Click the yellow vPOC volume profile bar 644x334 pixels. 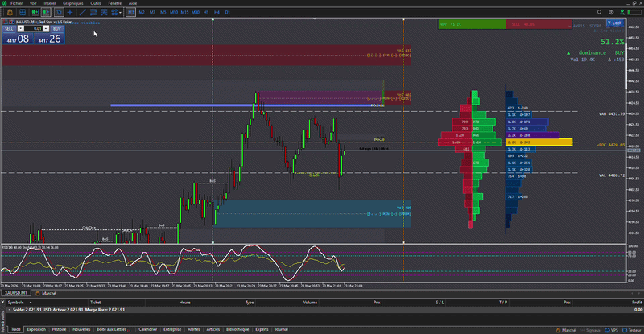click(539, 142)
